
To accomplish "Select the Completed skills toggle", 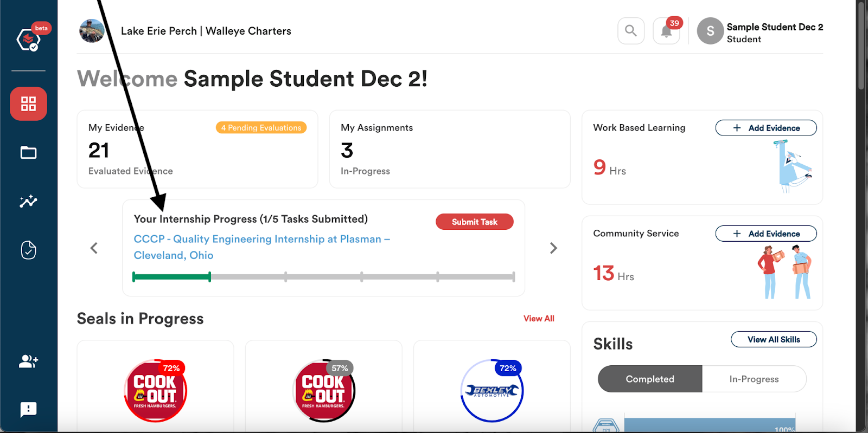I will pos(650,379).
